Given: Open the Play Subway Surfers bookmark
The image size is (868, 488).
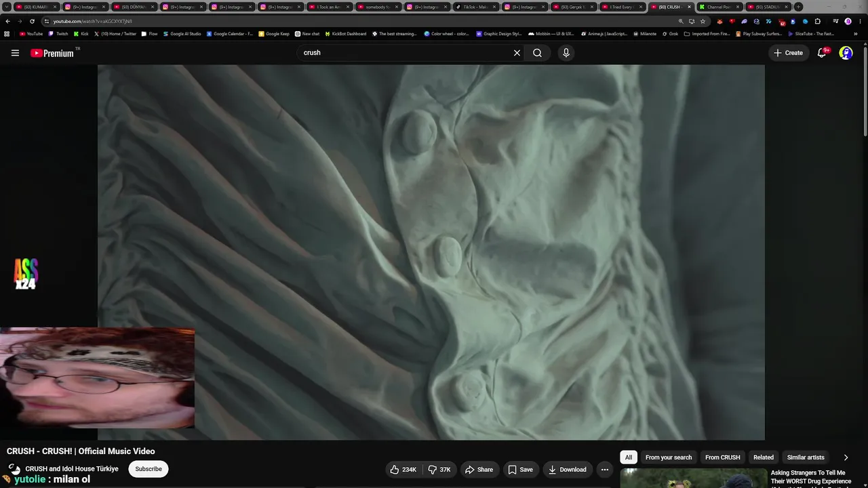Looking at the screenshot, I should (759, 33).
